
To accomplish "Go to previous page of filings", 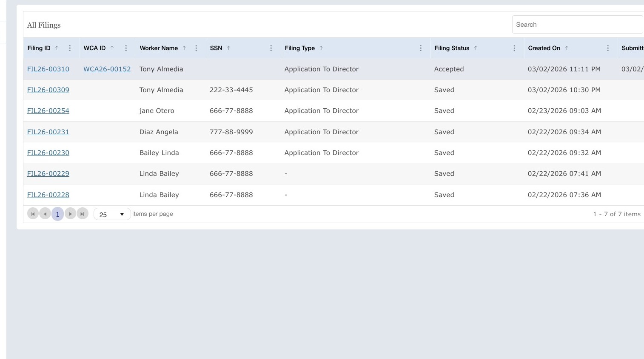I will pyautogui.click(x=45, y=214).
